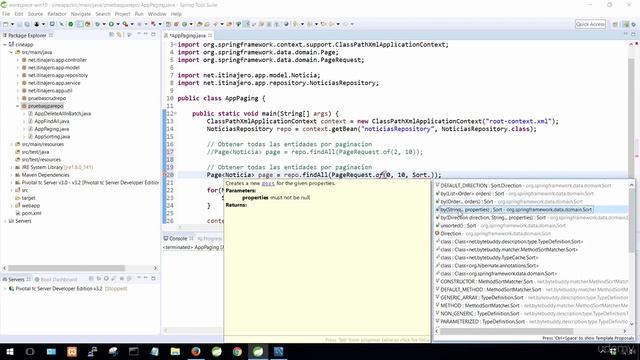
Task: Collapse the pruebasjparepo package
Action: pyautogui.click(x=18, y=106)
